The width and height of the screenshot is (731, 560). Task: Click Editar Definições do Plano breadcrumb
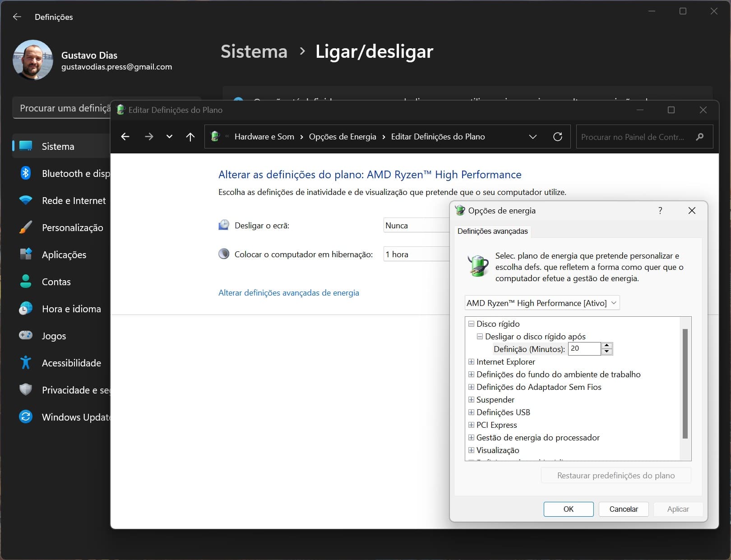[438, 137]
